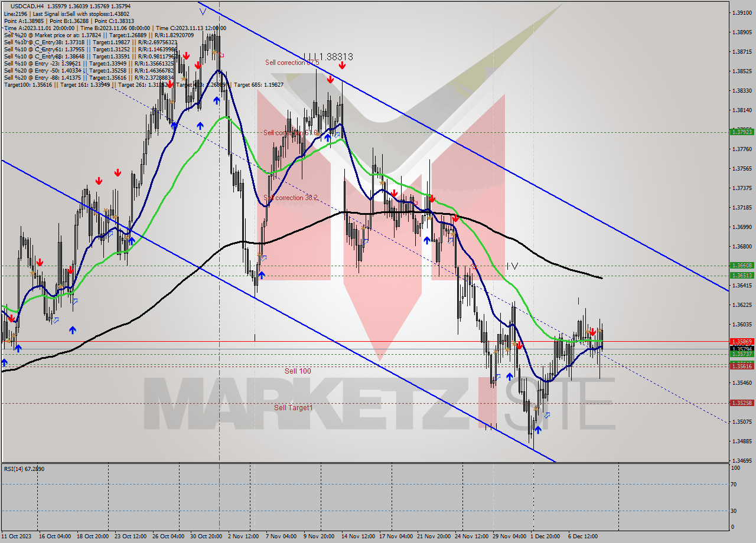
Task: Click the 9 Nov 20:00 time label
Action: 320,537
